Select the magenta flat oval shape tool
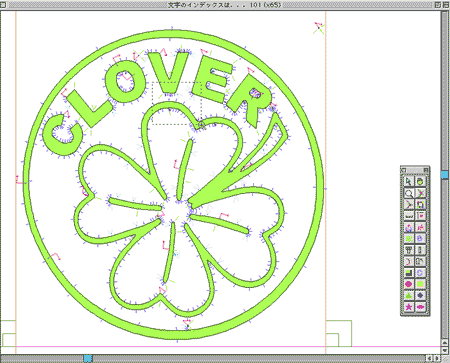 tap(420, 307)
